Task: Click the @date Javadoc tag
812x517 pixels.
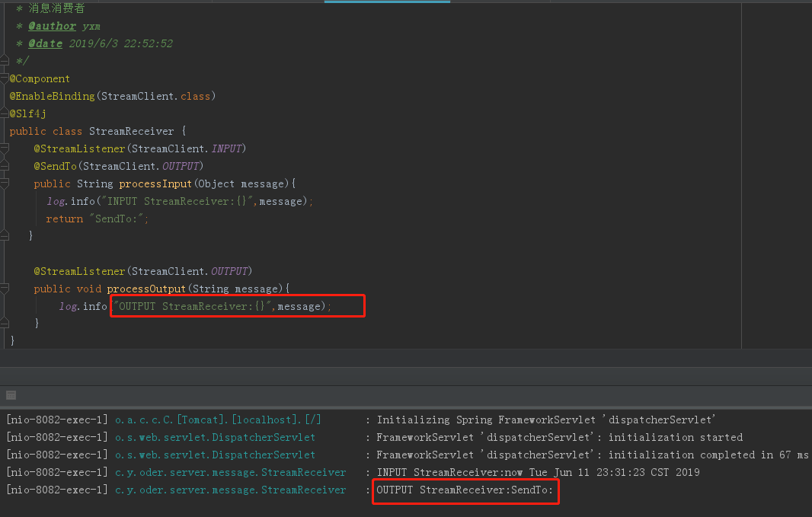Action: point(45,43)
